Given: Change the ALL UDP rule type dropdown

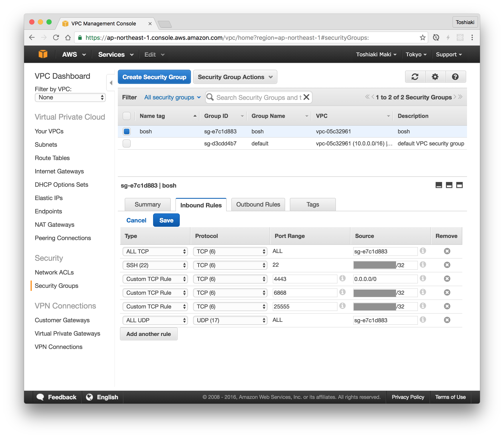Looking at the screenshot, I should (155, 320).
